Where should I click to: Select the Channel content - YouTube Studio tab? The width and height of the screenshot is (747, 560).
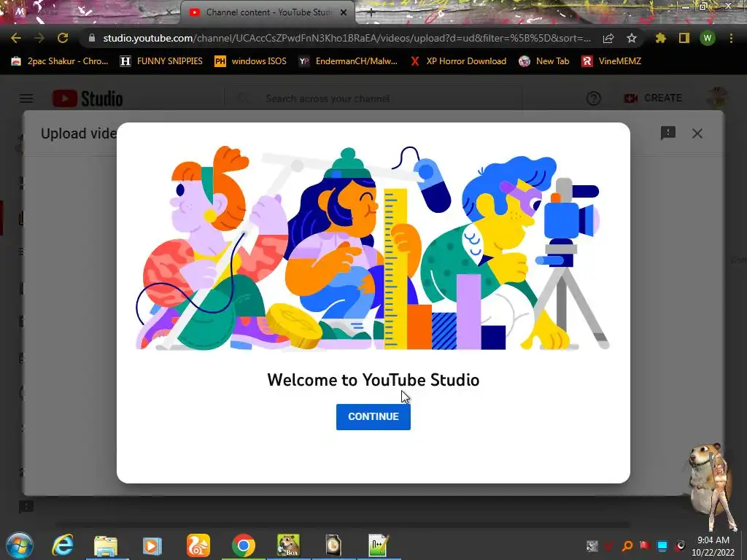tap(268, 12)
